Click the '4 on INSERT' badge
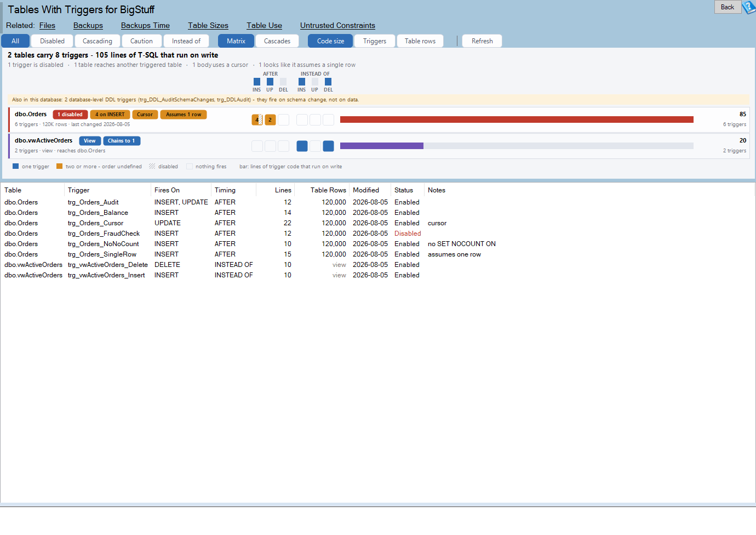 (x=110, y=115)
